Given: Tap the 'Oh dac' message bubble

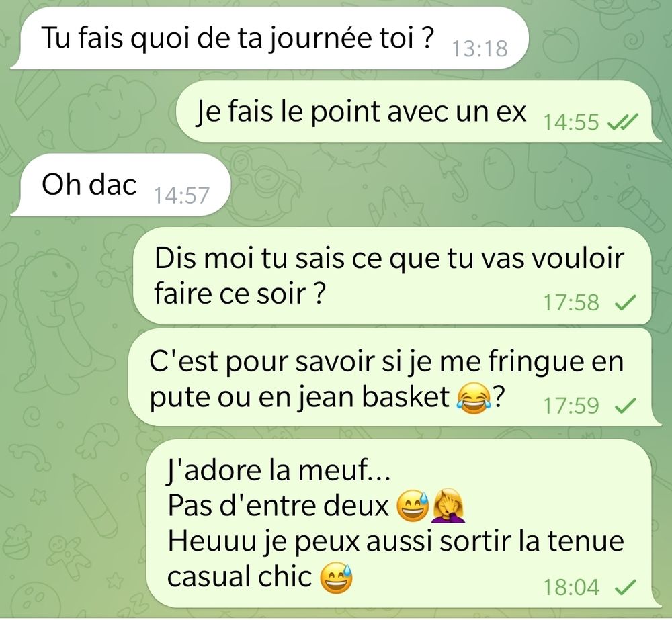Looking at the screenshot, I should (x=121, y=185).
